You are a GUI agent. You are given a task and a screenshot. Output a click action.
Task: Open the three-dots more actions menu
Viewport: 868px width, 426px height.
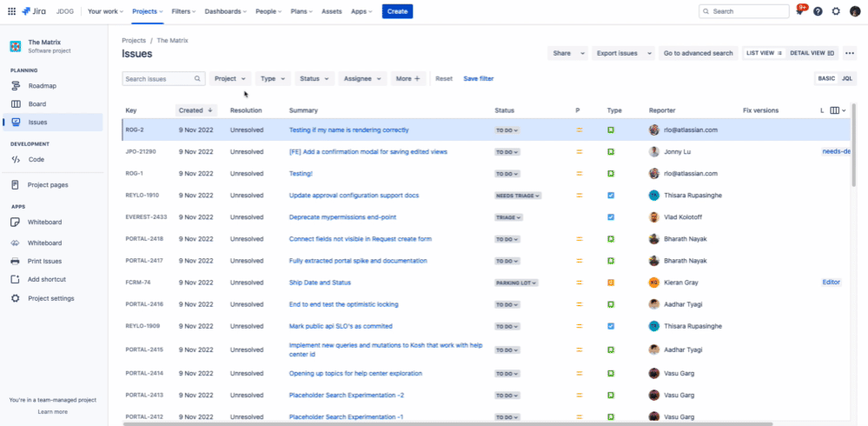pos(850,53)
